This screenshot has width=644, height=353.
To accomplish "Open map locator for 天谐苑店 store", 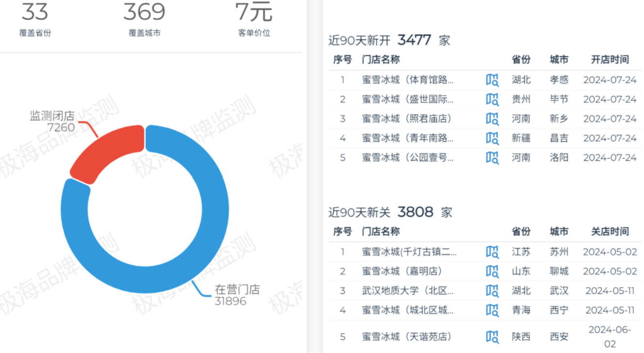I will (x=492, y=337).
